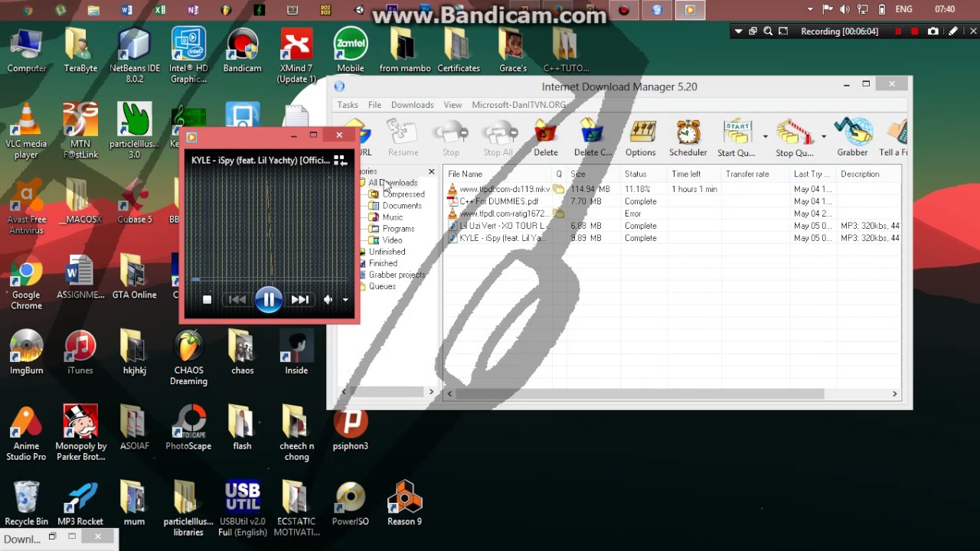Open the Scheduler toolbar icon

pos(688,138)
